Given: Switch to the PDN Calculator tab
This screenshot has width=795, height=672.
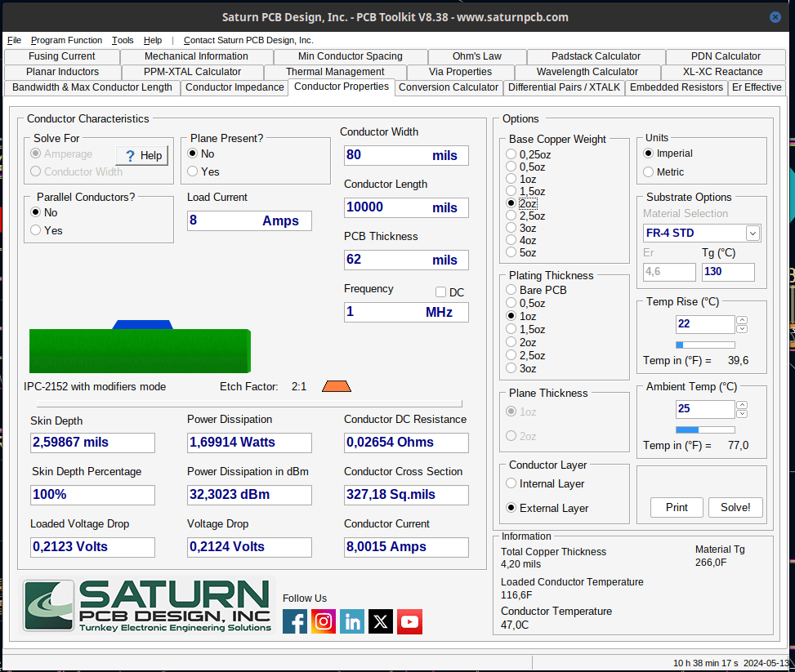Looking at the screenshot, I should (726, 56).
